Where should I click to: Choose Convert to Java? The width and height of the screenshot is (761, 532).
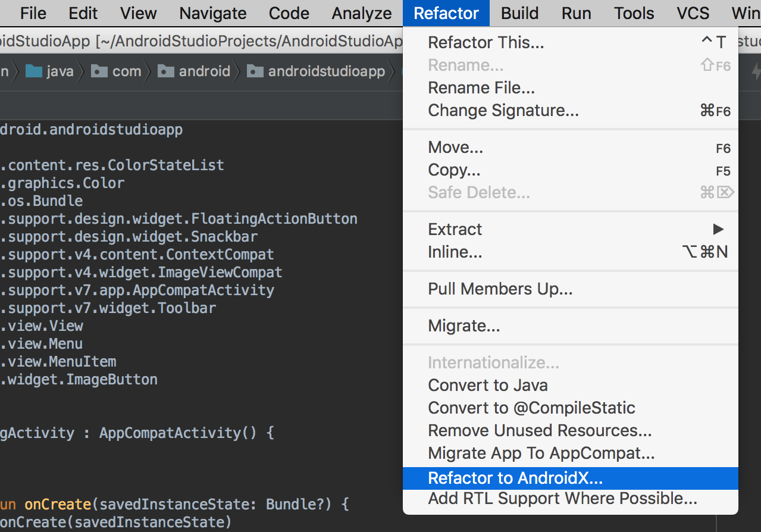pyautogui.click(x=487, y=386)
